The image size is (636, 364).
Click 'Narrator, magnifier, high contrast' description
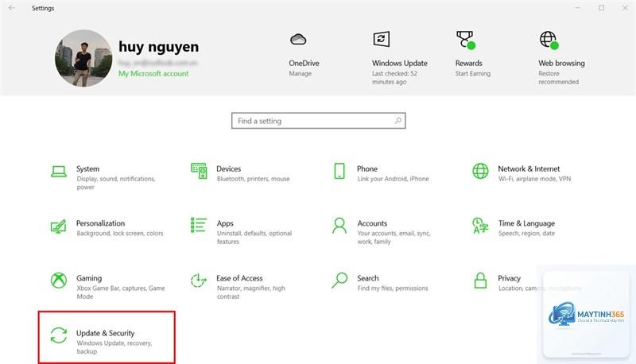pos(251,292)
